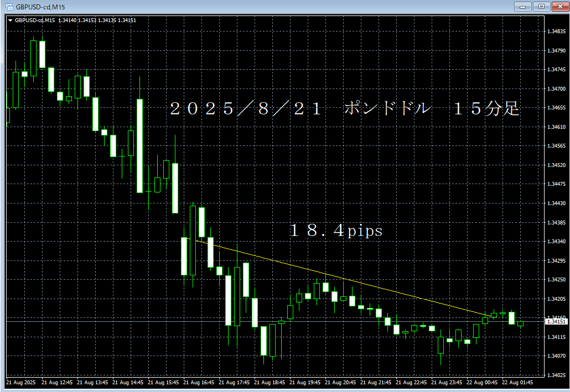Click the '21 Aug 15:45' time axis label
The image size is (570, 392).
[x=163, y=383]
